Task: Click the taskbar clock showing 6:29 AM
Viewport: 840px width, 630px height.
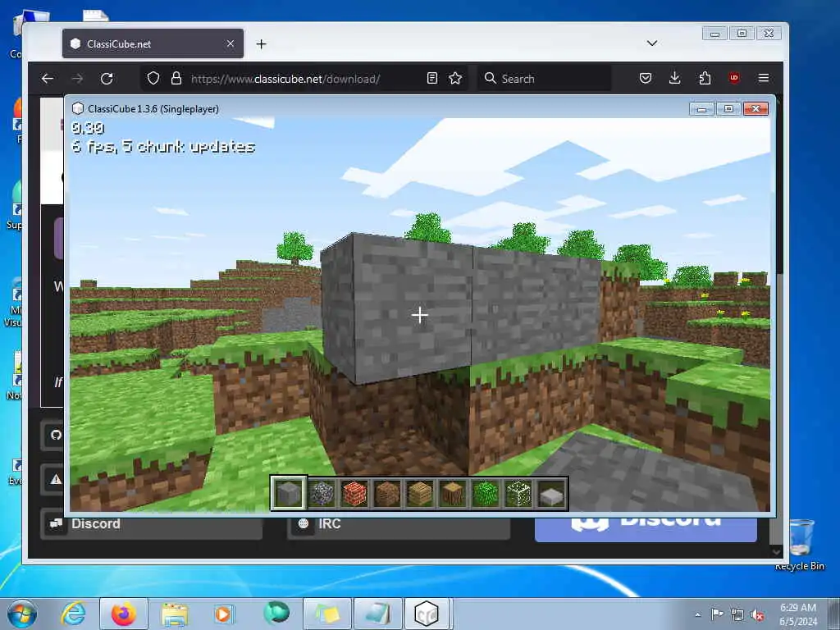Action: coord(798,614)
